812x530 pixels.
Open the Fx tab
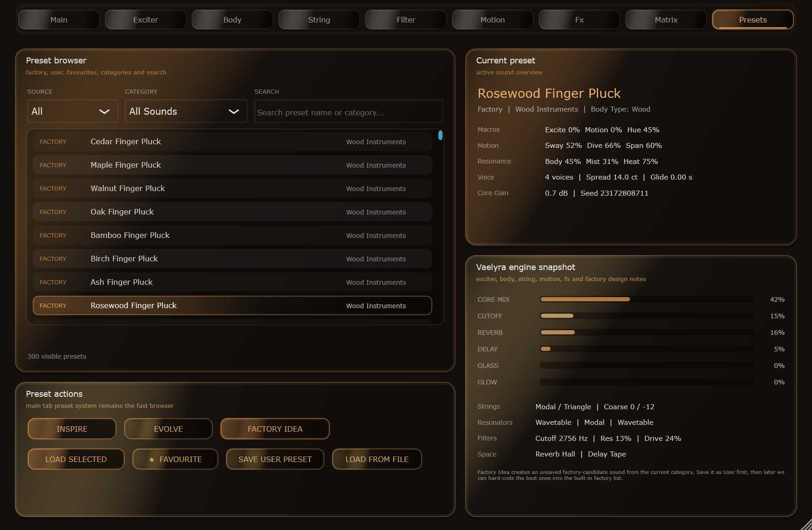579,20
